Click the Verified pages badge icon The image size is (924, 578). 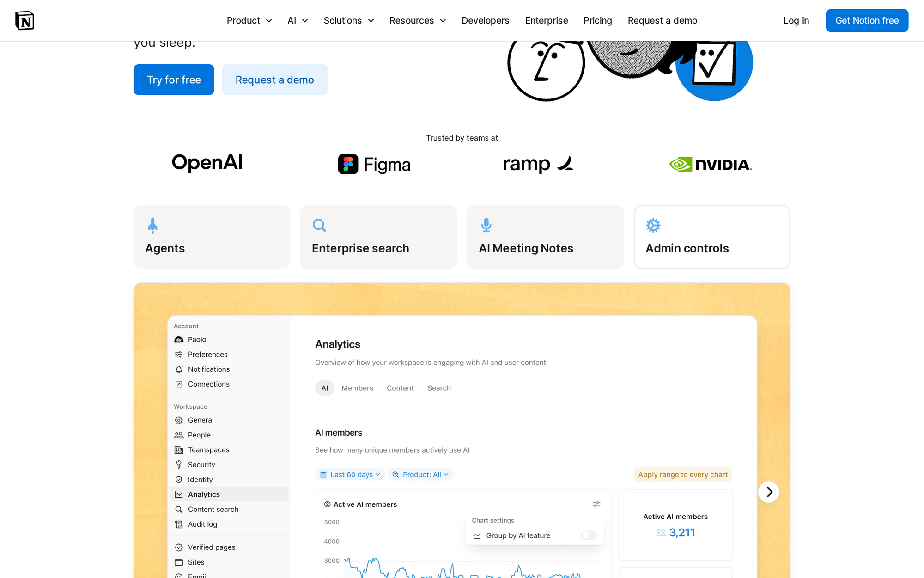[179, 547]
